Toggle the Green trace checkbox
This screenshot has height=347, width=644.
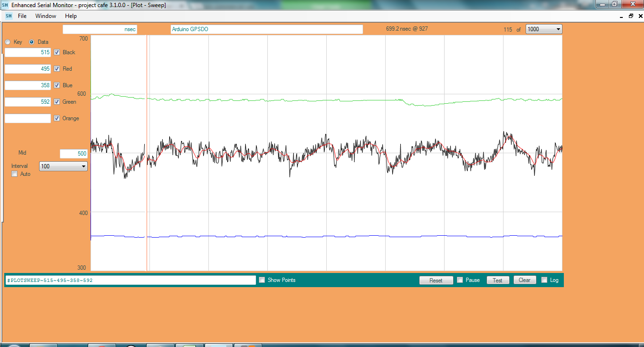coord(57,102)
